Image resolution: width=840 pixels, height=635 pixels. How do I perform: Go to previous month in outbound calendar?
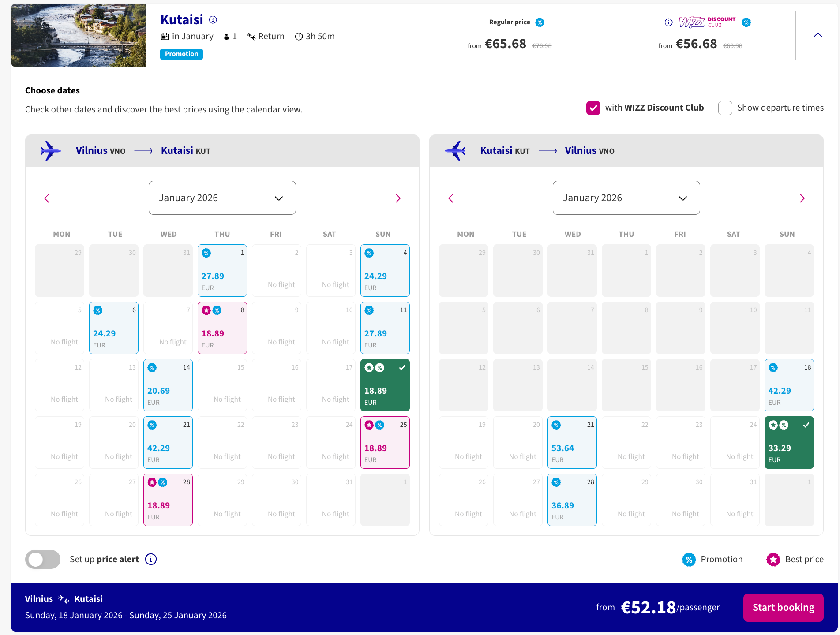(47, 198)
